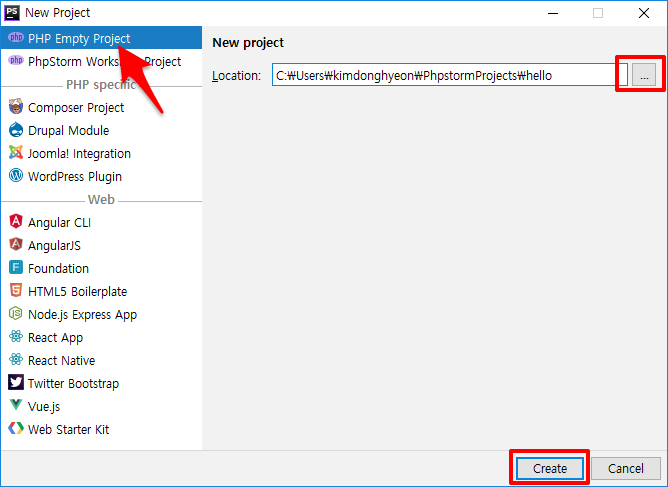Click the Cancel button
The height and width of the screenshot is (487, 668).
tap(625, 468)
